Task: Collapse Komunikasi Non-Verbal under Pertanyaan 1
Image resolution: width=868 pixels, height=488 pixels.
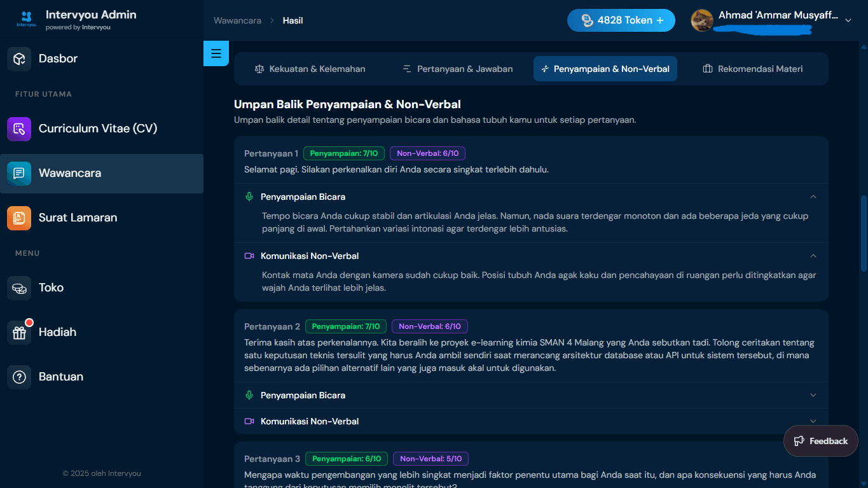Action: (x=813, y=256)
